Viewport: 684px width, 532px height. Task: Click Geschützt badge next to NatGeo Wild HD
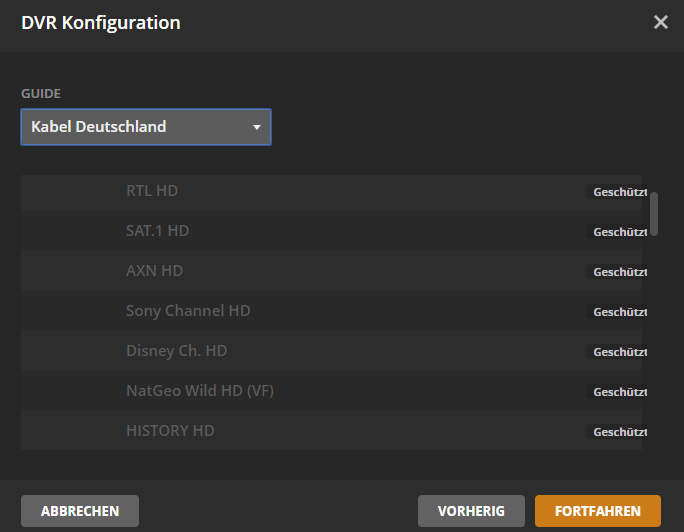619,392
